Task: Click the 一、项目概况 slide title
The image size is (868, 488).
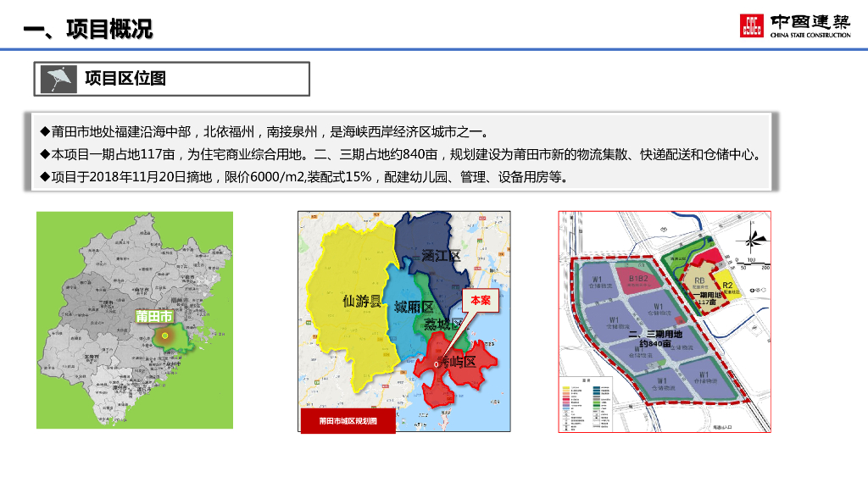Action: [x=88, y=30]
